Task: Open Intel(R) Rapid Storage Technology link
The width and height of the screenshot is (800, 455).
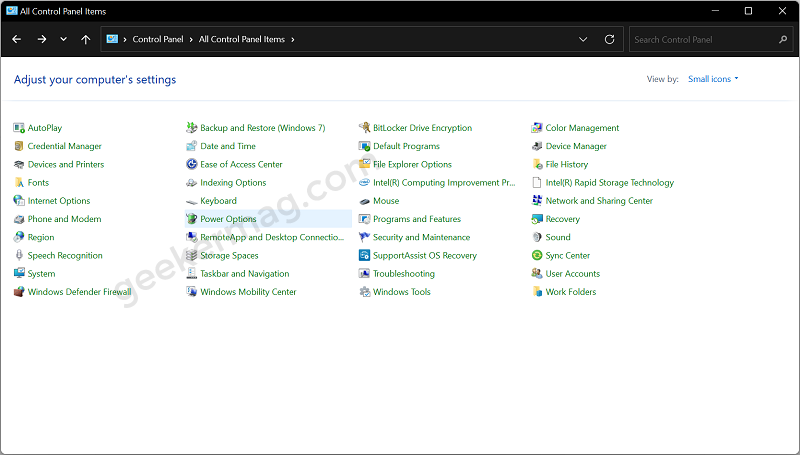Action: 610,183
